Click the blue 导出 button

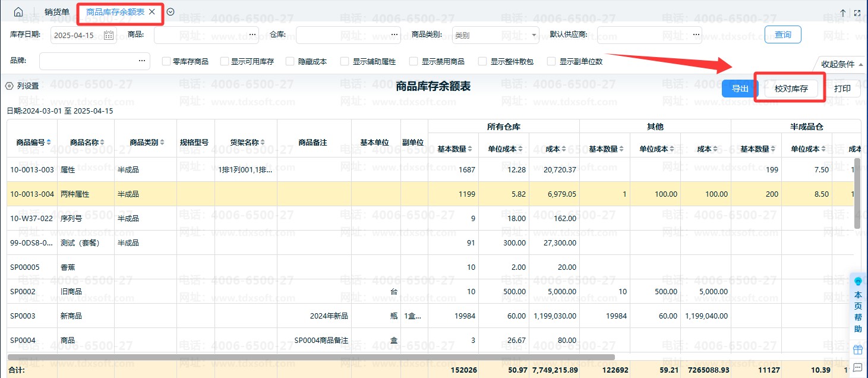click(739, 89)
